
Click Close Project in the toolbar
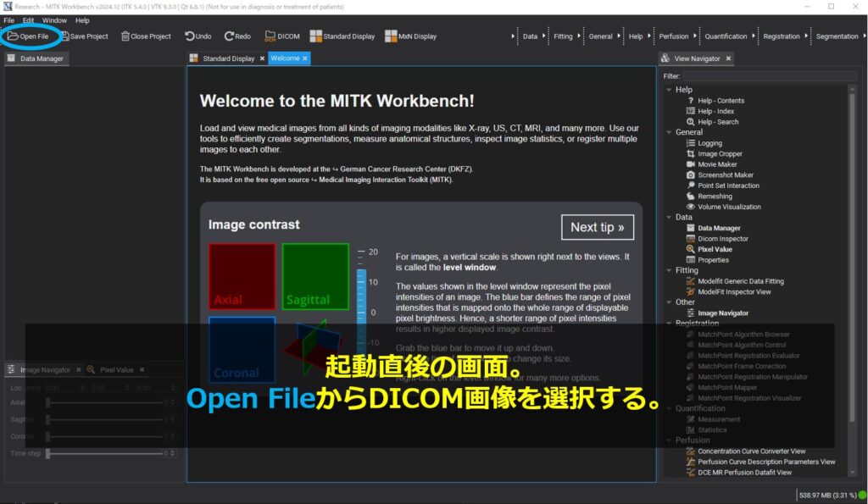[146, 36]
